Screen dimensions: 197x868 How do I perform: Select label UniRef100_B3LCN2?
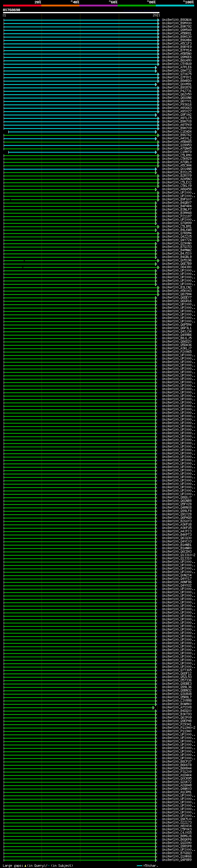click(177, 288)
